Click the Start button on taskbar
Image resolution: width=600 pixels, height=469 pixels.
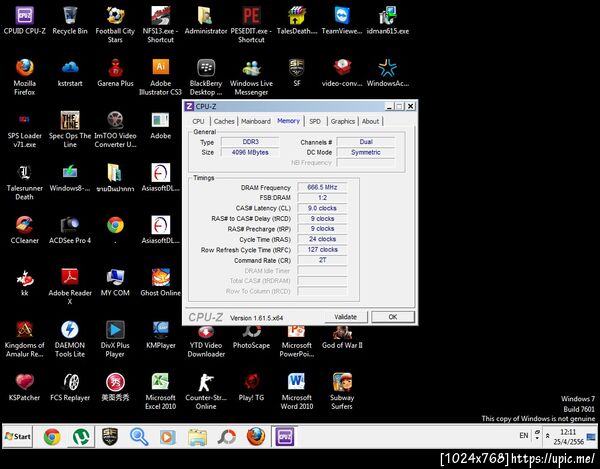click(18, 436)
